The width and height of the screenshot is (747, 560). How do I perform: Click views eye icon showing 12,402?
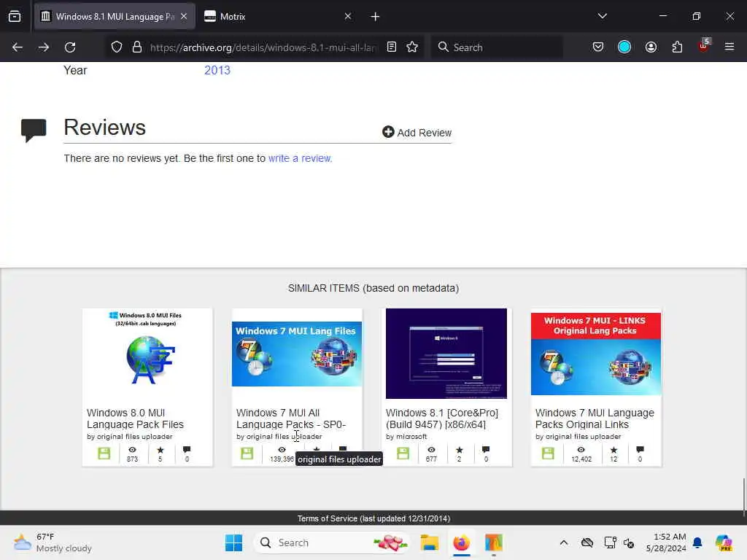[581, 450]
